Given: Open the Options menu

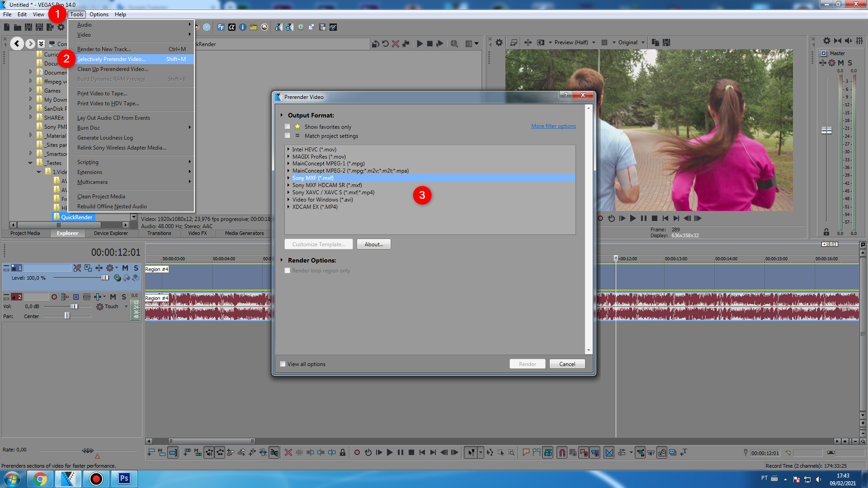Looking at the screenshot, I should [99, 14].
